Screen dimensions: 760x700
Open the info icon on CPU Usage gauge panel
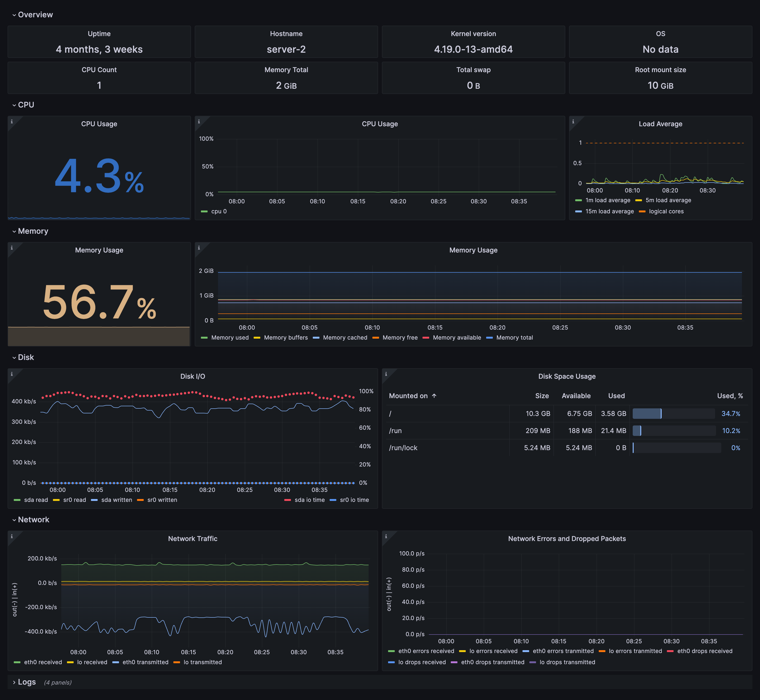coord(12,121)
